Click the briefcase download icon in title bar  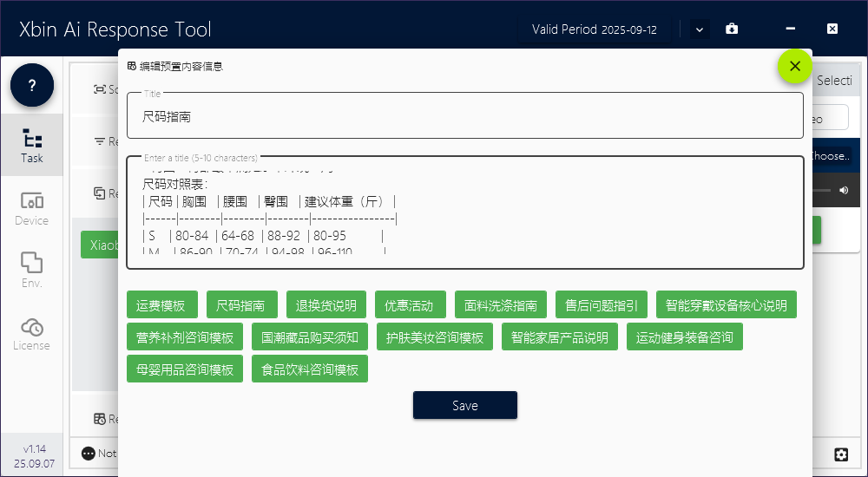(732, 29)
